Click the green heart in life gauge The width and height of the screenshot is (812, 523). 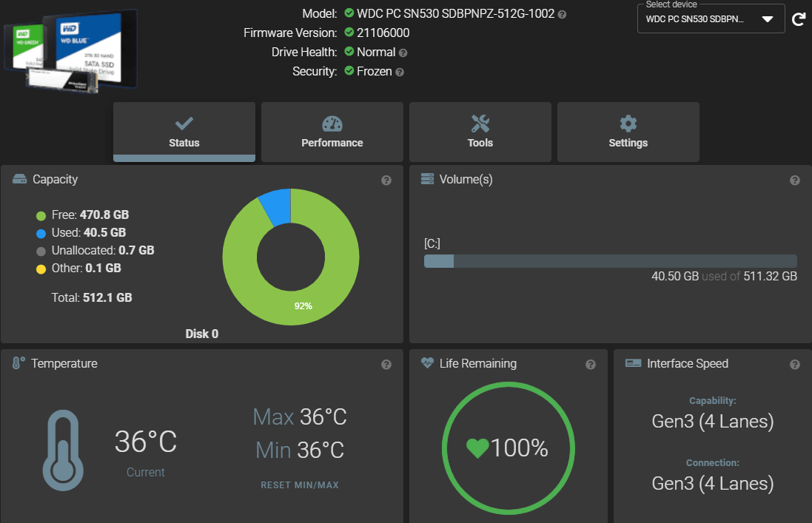tap(477, 448)
